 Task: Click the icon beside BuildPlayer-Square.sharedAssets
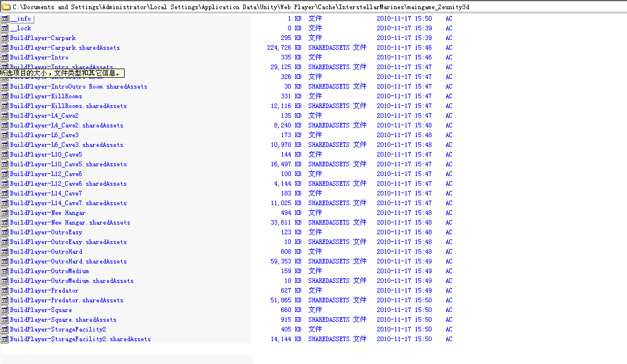5,319
